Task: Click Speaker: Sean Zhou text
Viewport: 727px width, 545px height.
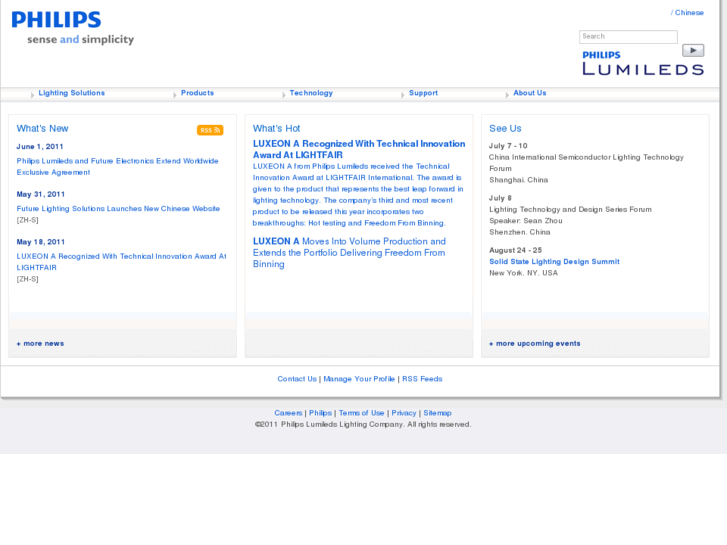Action: pos(526,221)
